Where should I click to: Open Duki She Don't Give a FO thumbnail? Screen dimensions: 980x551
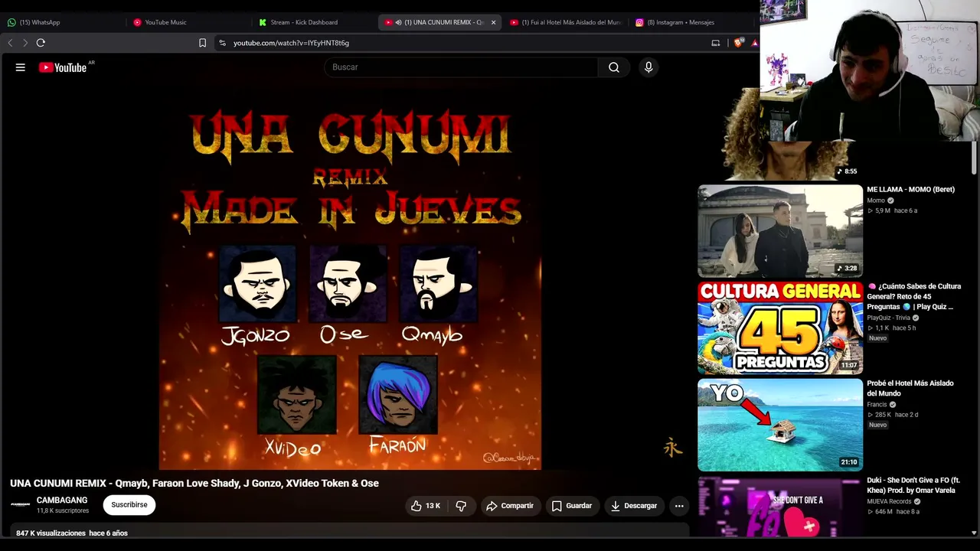click(x=780, y=506)
